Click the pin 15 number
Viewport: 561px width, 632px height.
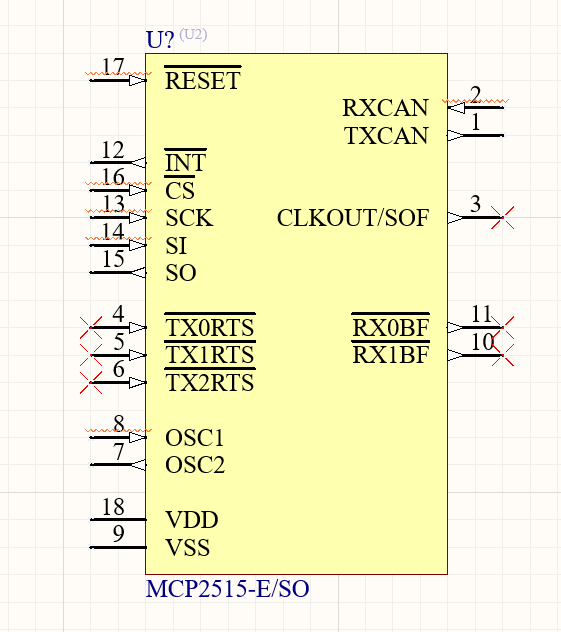113,259
